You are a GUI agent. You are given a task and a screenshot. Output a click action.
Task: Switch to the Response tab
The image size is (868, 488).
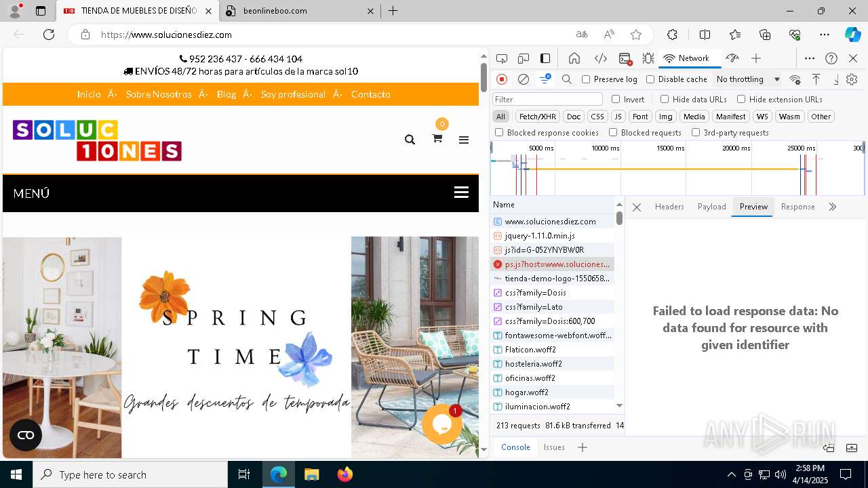(x=797, y=207)
